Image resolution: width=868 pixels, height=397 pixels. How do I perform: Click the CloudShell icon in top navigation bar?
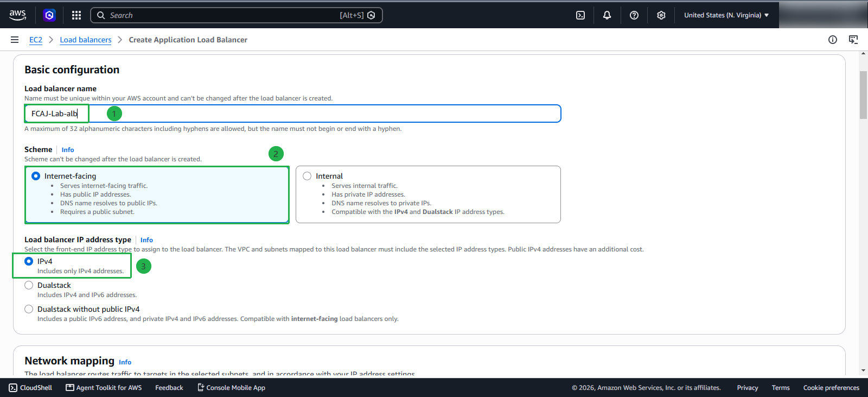click(580, 15)
